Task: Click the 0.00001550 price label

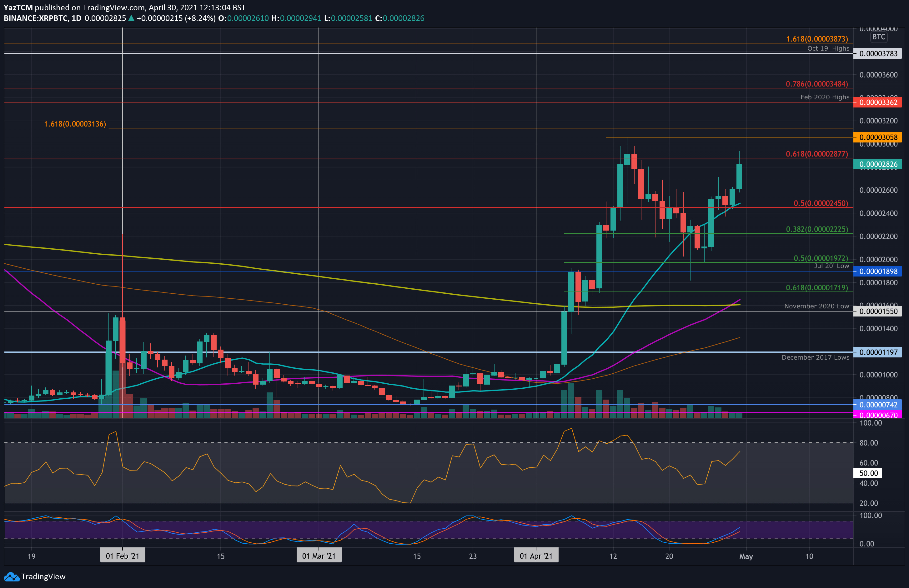Action: (878, 311)
